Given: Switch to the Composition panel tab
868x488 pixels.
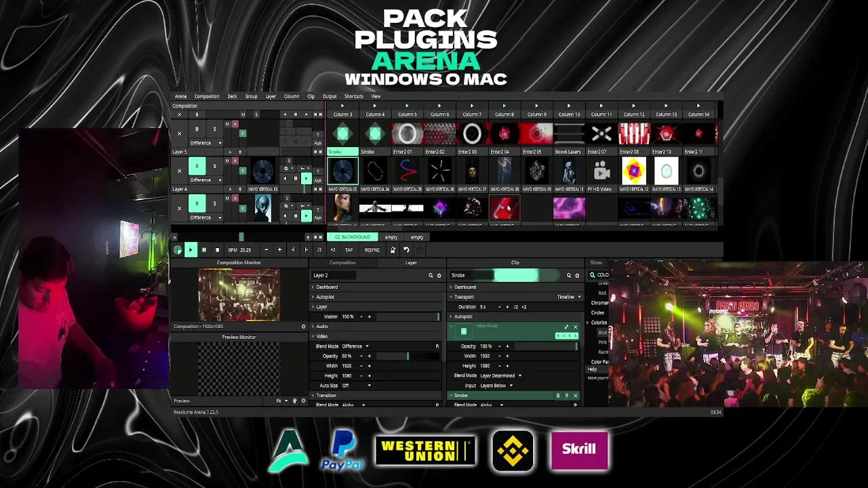Looking at the screenshot, I should (342, 263).
